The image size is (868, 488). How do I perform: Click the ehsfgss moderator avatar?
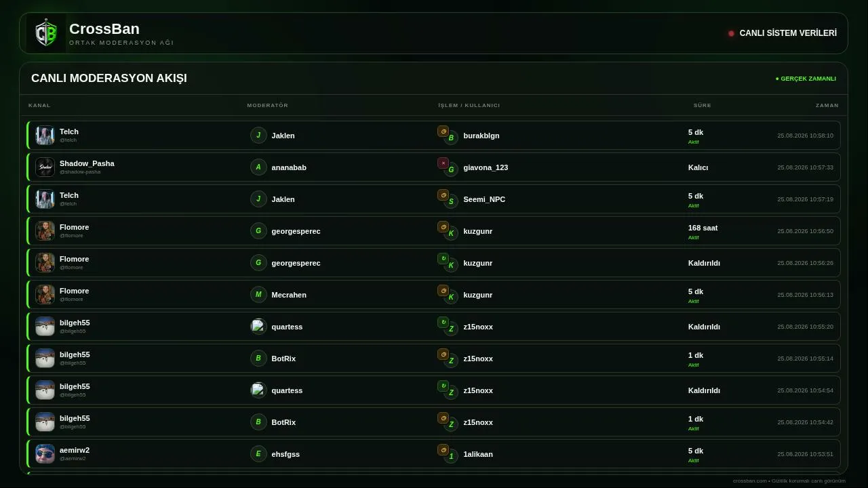(258, 453)
